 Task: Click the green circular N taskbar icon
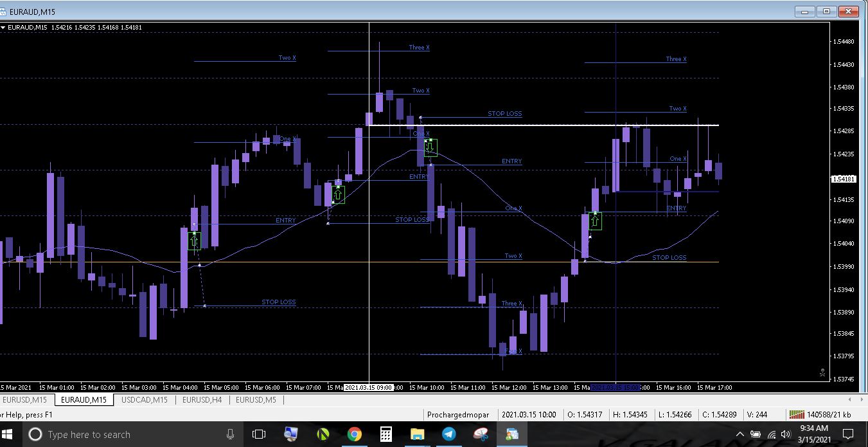[x=323, y=434]
